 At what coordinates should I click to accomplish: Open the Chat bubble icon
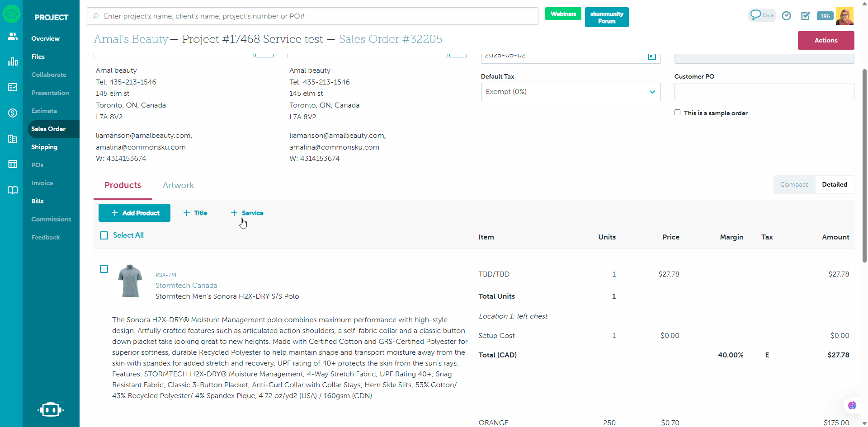pyautogui.click(x=761, y=15)
